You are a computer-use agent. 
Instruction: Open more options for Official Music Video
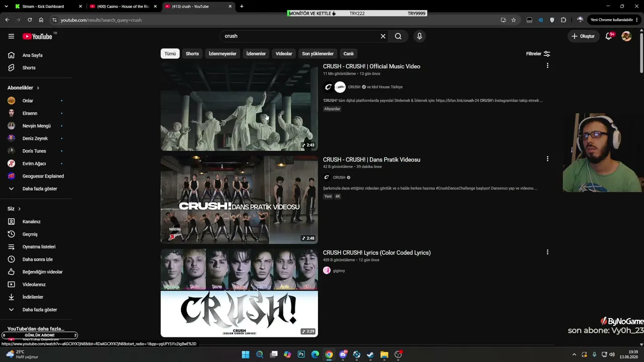click(x=547, y=65)
